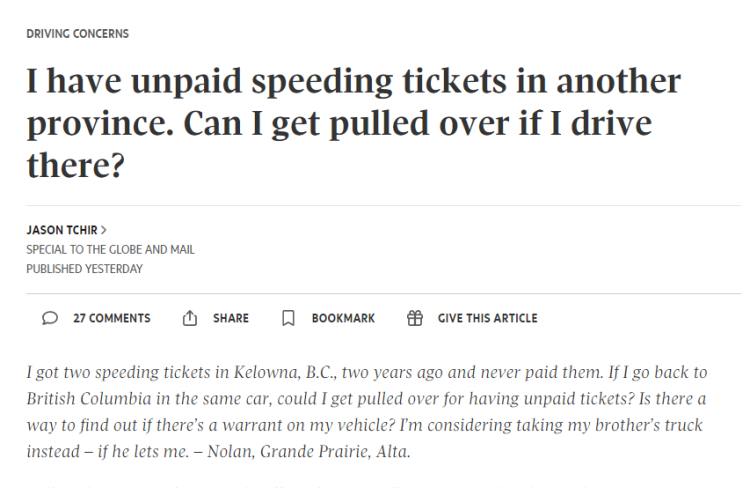Click the Published Yesterday timestamp

pos(85,269)
